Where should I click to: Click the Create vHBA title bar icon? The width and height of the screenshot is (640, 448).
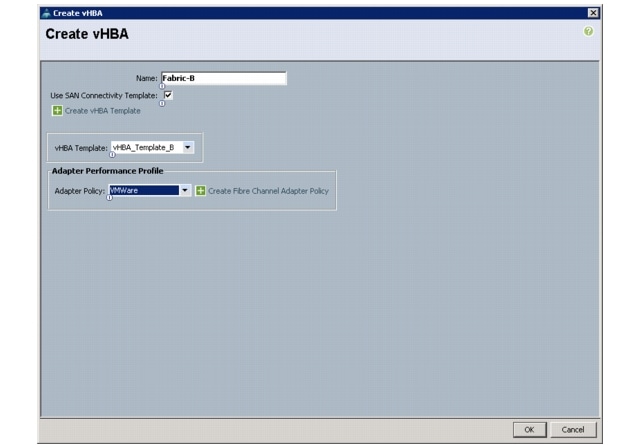pos(47,13)
